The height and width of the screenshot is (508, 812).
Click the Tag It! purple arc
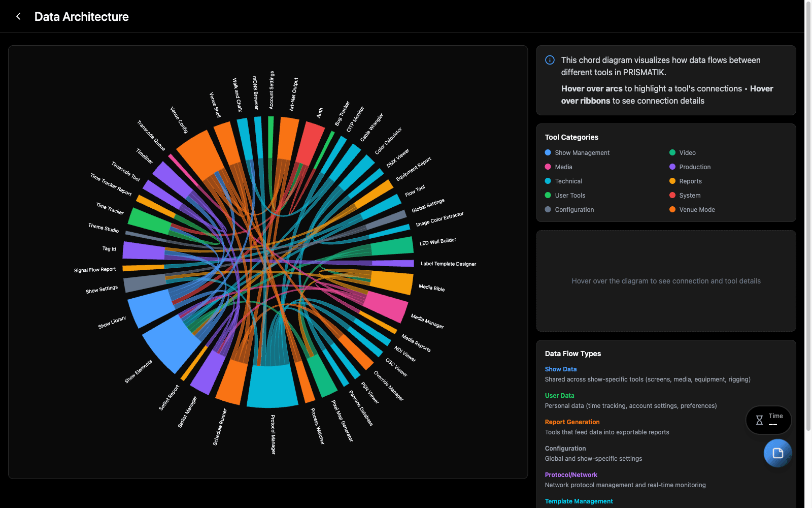coord(144,251)
